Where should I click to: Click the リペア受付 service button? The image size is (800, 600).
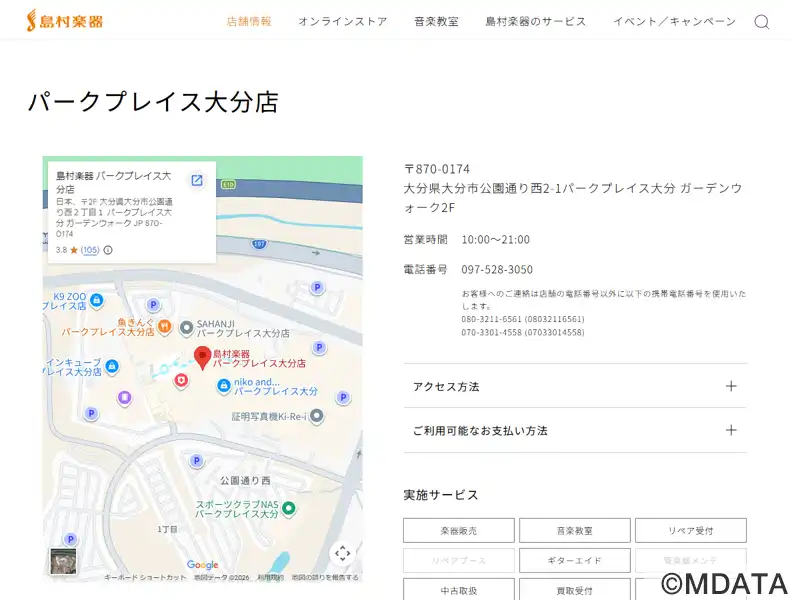691,531
